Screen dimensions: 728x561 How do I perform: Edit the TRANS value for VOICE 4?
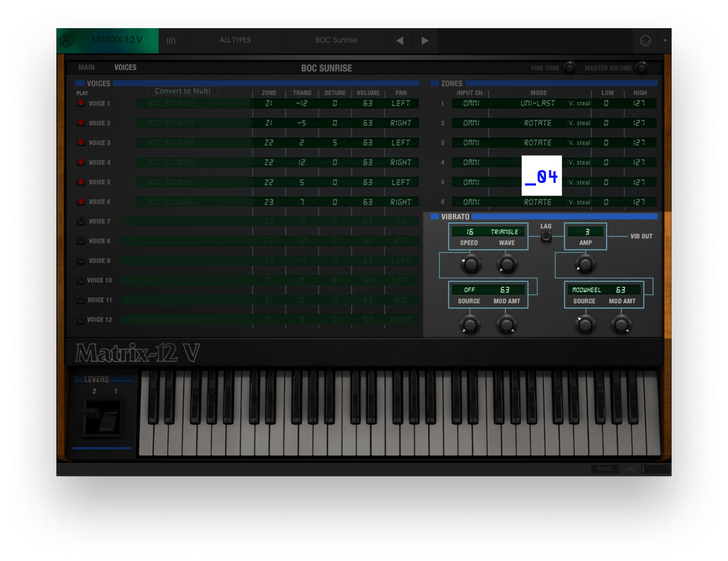[x=302, y=162]
